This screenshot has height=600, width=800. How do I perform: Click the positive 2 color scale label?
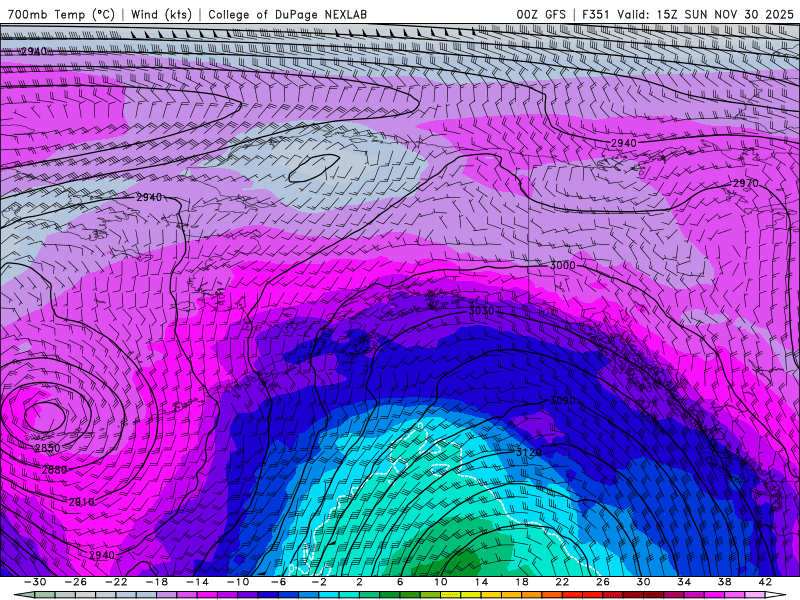click(359, 582)
